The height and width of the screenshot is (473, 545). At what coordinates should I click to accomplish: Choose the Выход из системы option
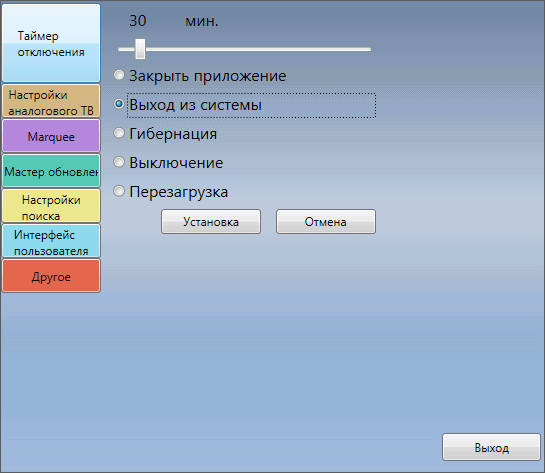pyautogui.click(x=119, y=104)
